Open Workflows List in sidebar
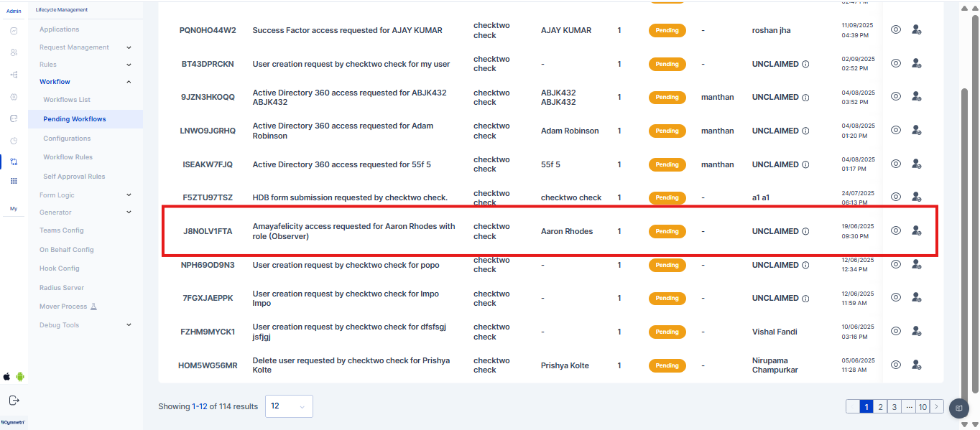 point(67,100)
